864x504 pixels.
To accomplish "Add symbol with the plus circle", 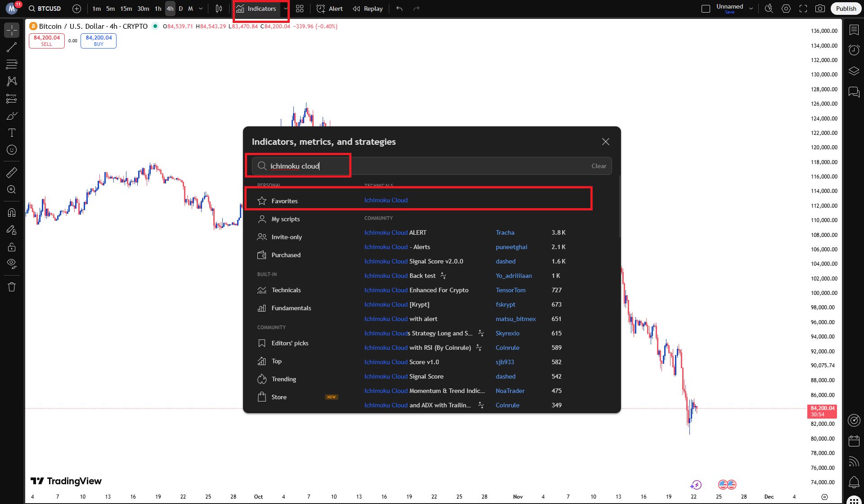I will (x=76, y=9).
